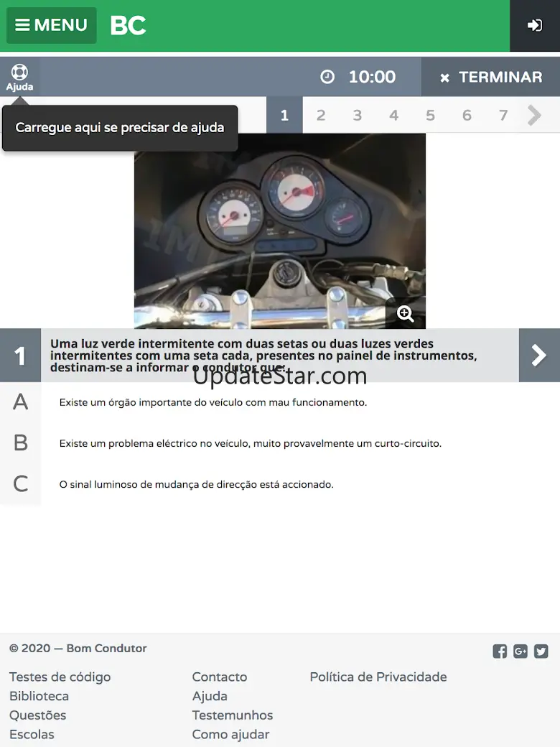This screenshot has height=747, width=560.
Task: Open the Política de Privacidade link
Action: click(378, 677)
